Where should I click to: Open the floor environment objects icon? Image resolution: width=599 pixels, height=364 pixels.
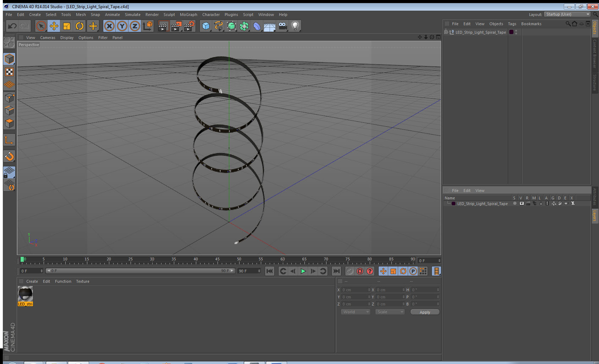270,26
